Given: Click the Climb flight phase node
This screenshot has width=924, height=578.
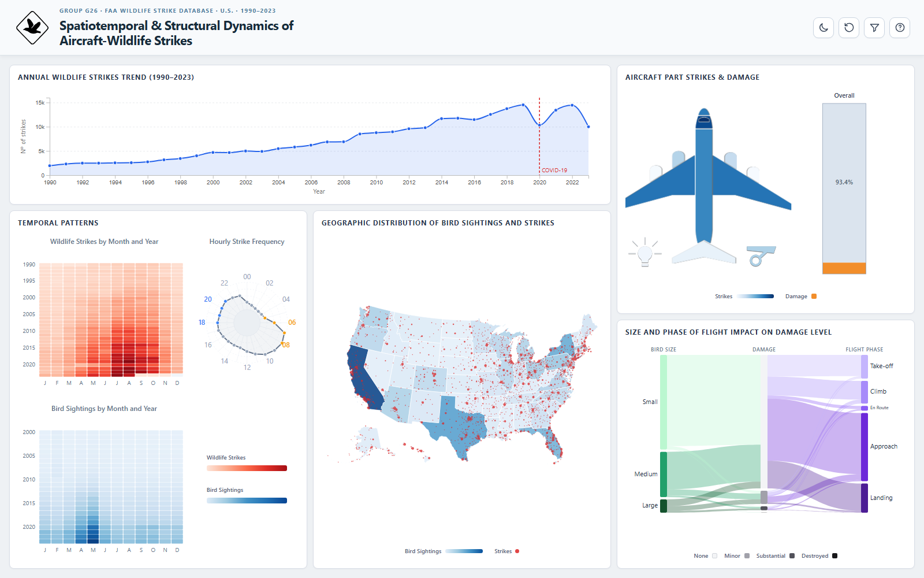Looking at the screenshot, I should point(865,392).
